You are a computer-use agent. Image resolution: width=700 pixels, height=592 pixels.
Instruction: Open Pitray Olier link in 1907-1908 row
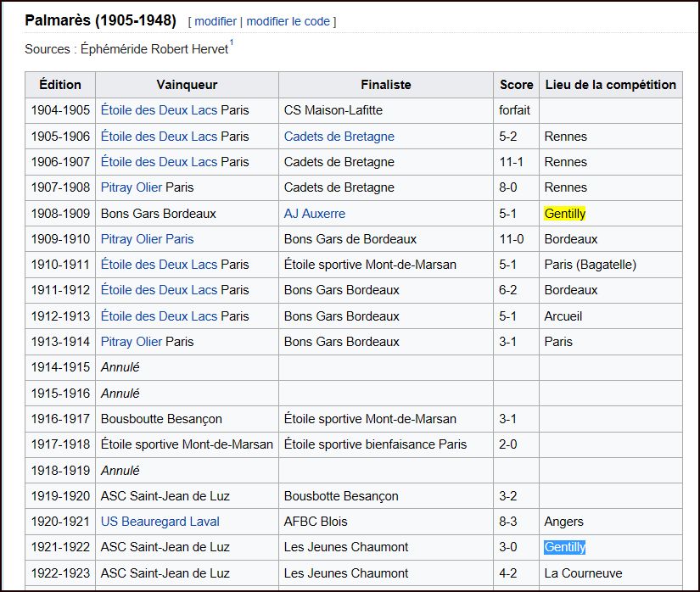(x=132, y=187)
